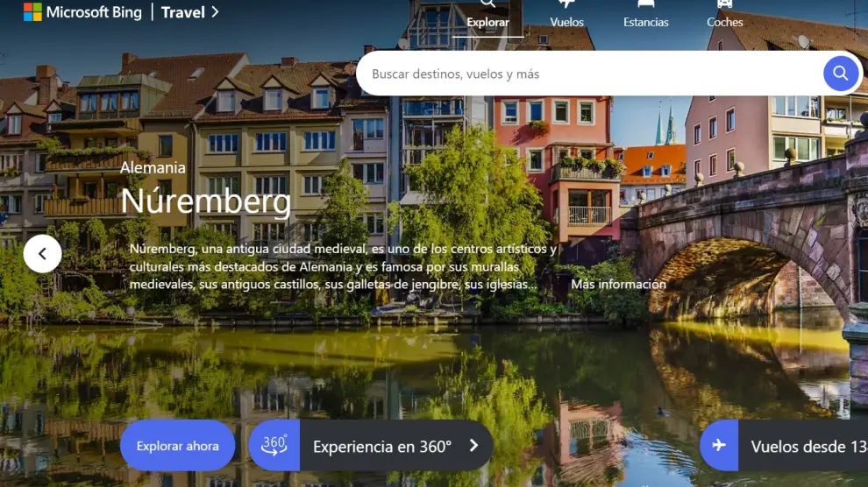The image size is (868, 487).
Task: Open the Coches tab label
Action: [x=724, y=22]
